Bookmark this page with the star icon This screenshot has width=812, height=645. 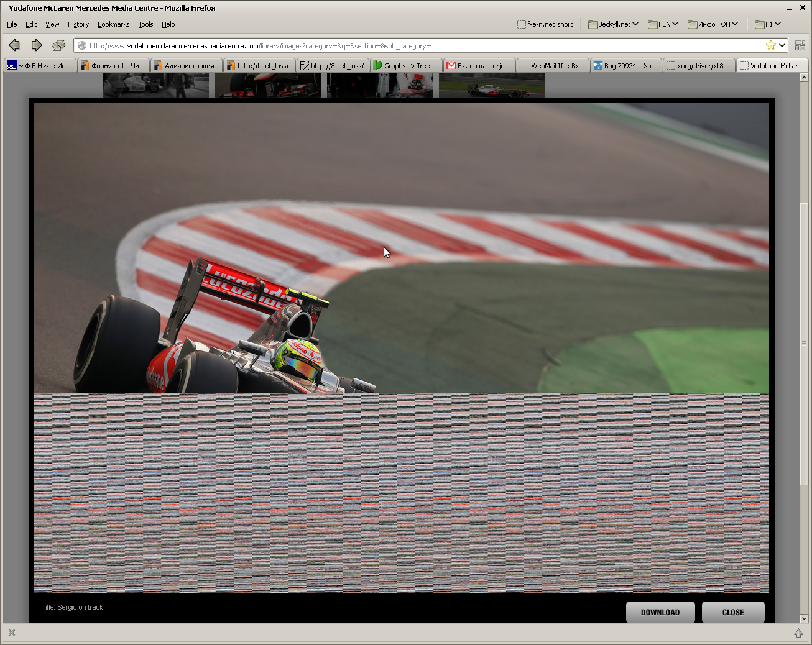(x=771, y=45)
